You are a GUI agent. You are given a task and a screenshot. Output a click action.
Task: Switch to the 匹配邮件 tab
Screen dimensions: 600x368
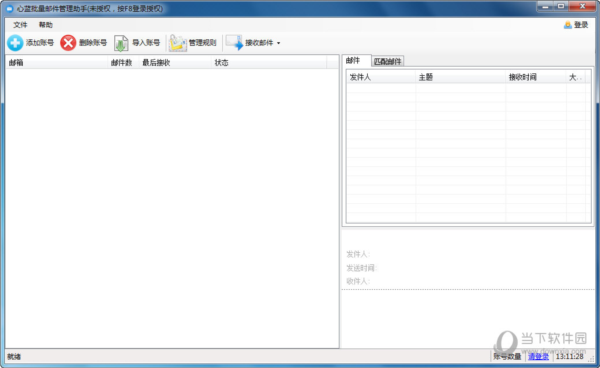point(387,61)
